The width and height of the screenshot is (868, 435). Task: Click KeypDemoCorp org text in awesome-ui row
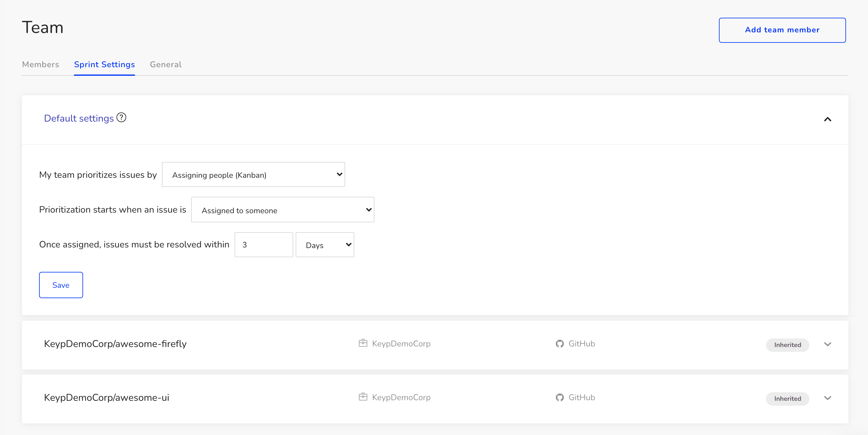(x=401, y=398)
